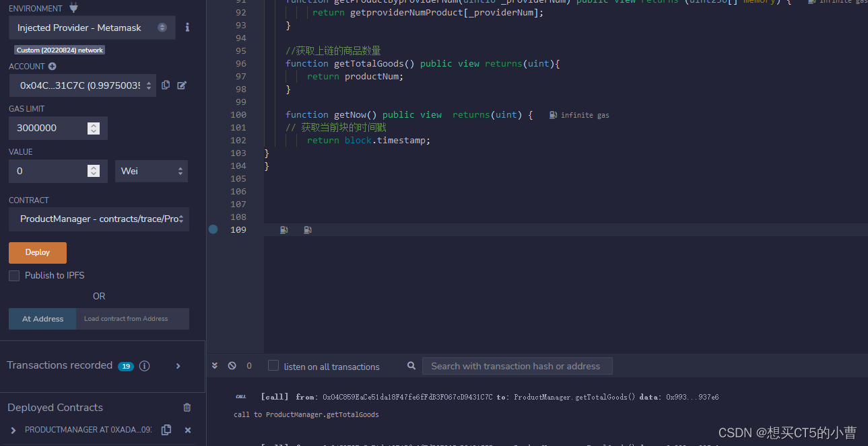Viewport: 868px width, 446px height.
Task: Delete all deployed contracts via trash icon
Action: tap(187, 407)
